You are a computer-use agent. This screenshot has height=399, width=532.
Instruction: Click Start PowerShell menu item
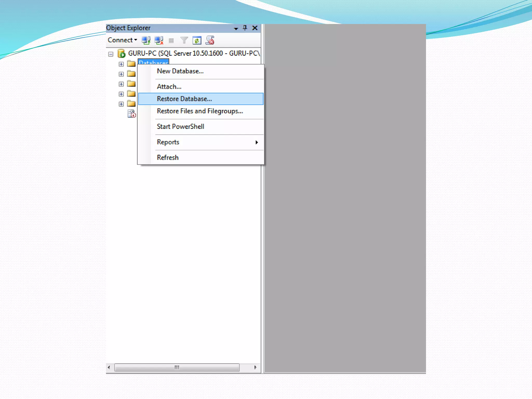click(x=181, y=127)
